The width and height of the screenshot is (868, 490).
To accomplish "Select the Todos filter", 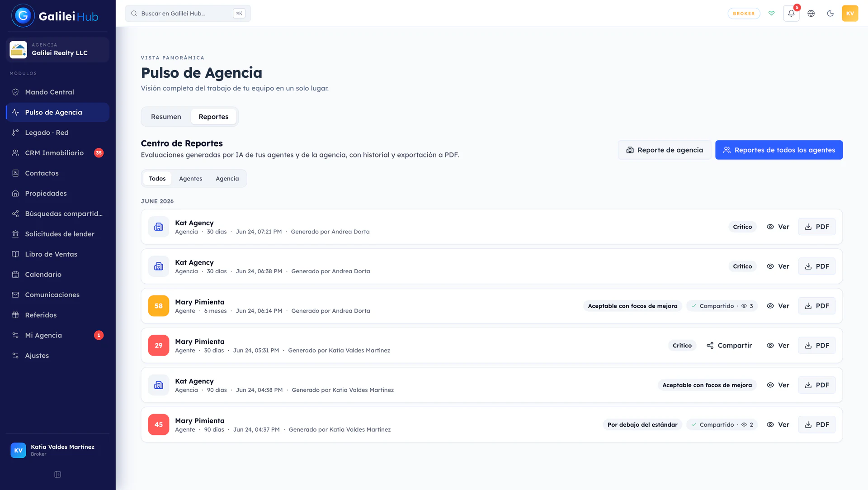I will [157, 179].
